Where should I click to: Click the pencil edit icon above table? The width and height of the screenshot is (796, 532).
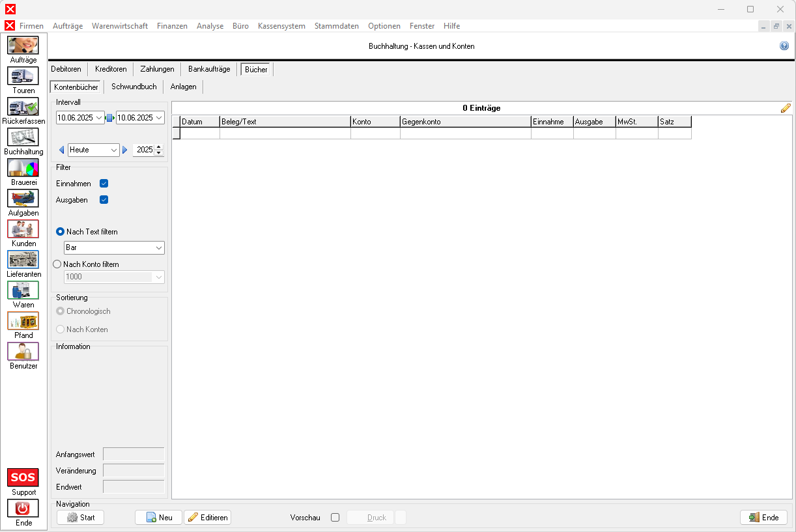point(786,108)
